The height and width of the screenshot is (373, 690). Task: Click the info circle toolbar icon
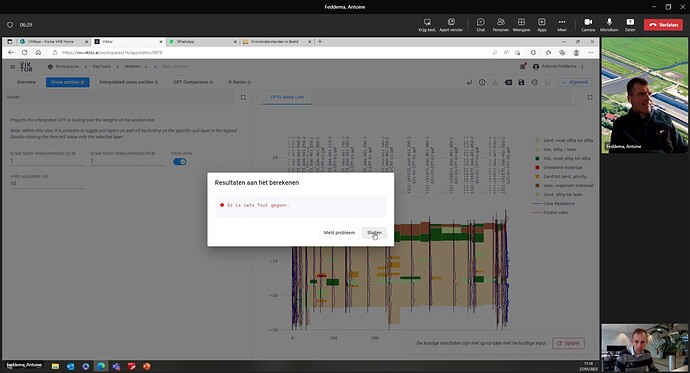click(482, 82)
